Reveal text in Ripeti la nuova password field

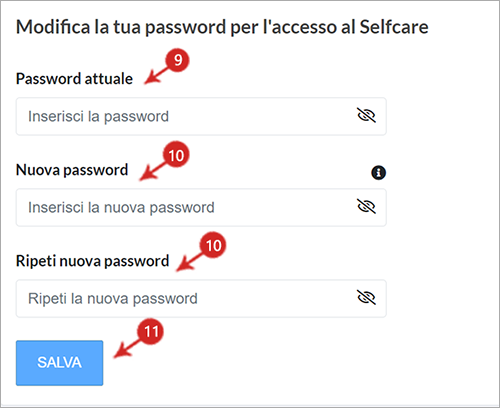click(x=366, y=297)
